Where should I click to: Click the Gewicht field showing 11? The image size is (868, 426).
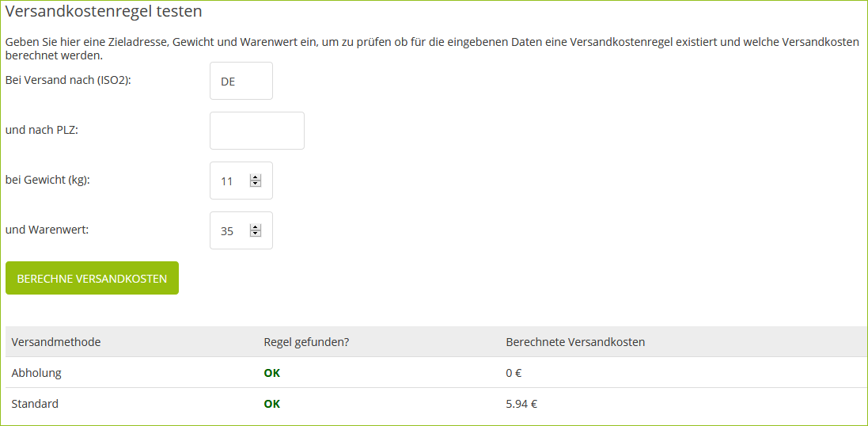coord(241,181)
